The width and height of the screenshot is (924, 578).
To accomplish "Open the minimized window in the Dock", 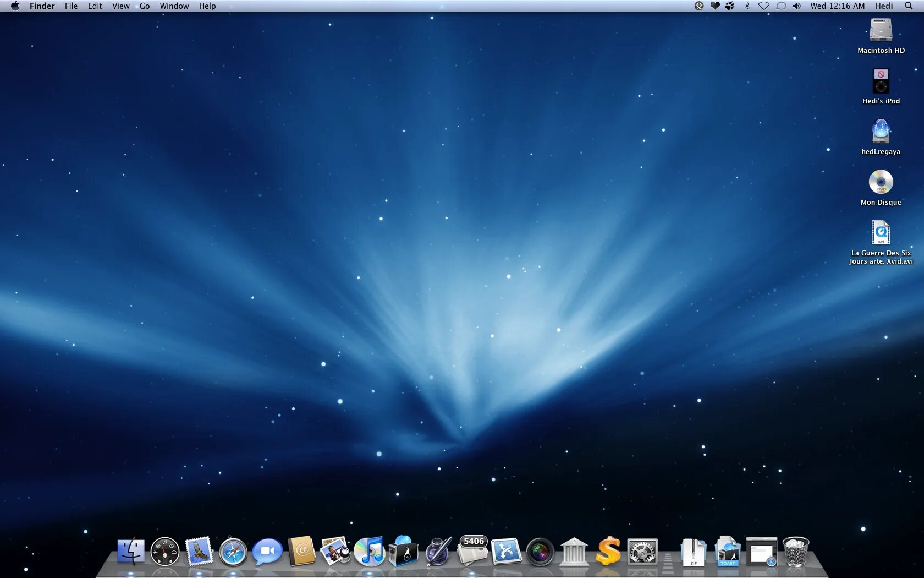I will coord(762,552).
